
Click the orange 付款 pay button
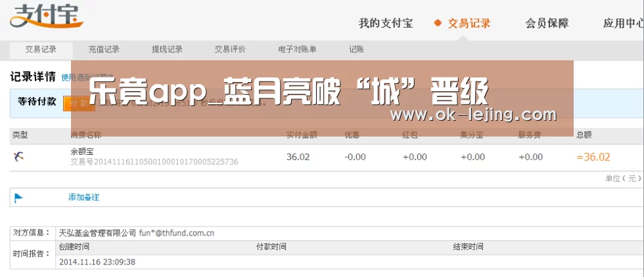coord(80,104)
